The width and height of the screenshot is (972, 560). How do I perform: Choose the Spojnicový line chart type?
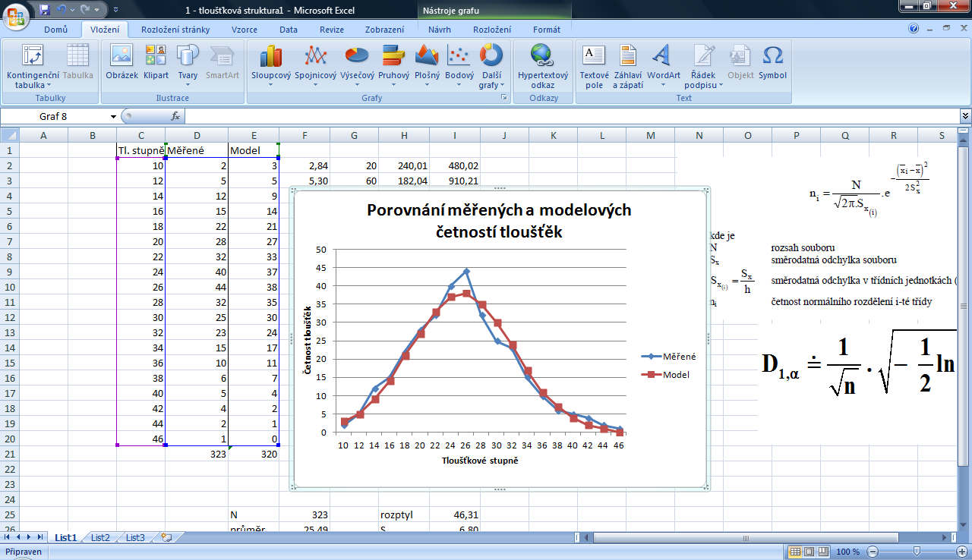[x=315, y=67]
